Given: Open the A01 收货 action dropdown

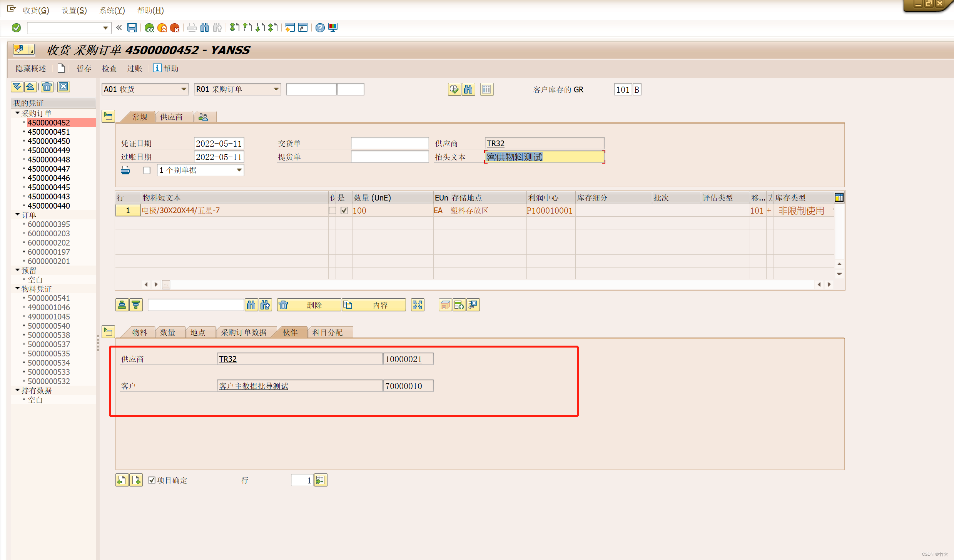Looking at the screenshot, I should (184, 89).
